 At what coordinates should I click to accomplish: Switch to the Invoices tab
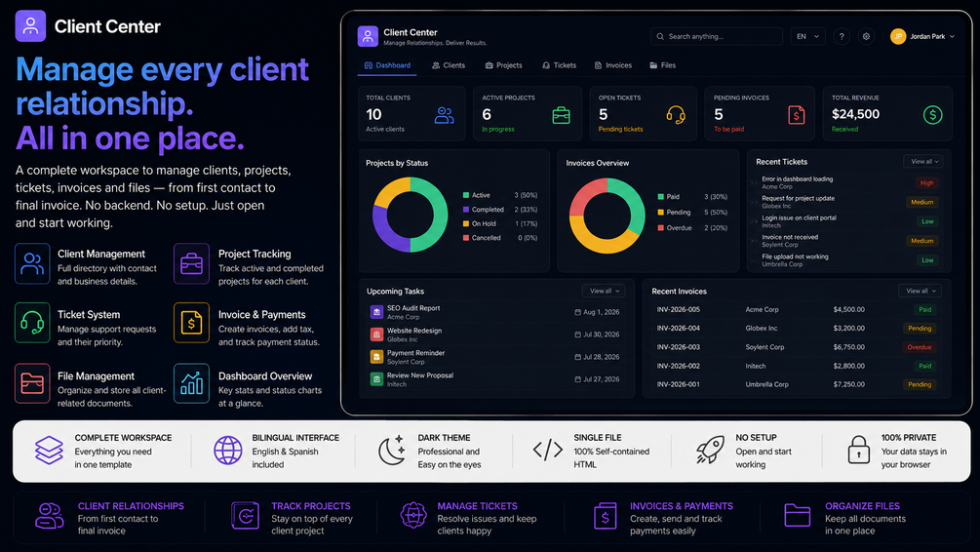613,65
